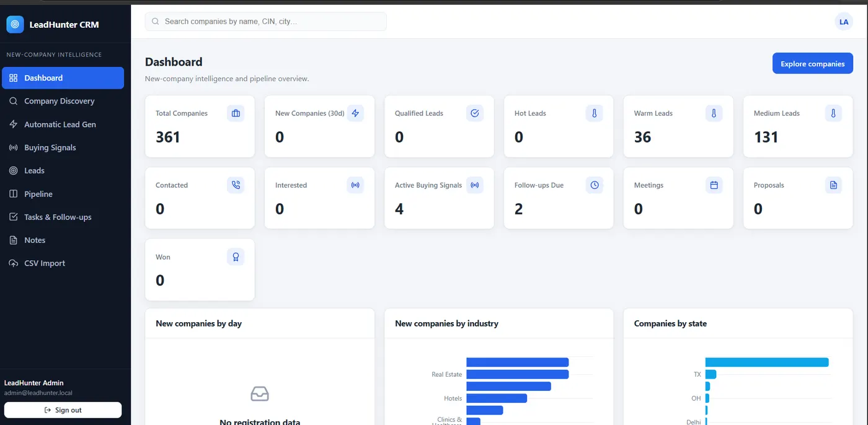The image size is (868, 425).
Task: Click the Explore companies button
Action: (813, 63)
